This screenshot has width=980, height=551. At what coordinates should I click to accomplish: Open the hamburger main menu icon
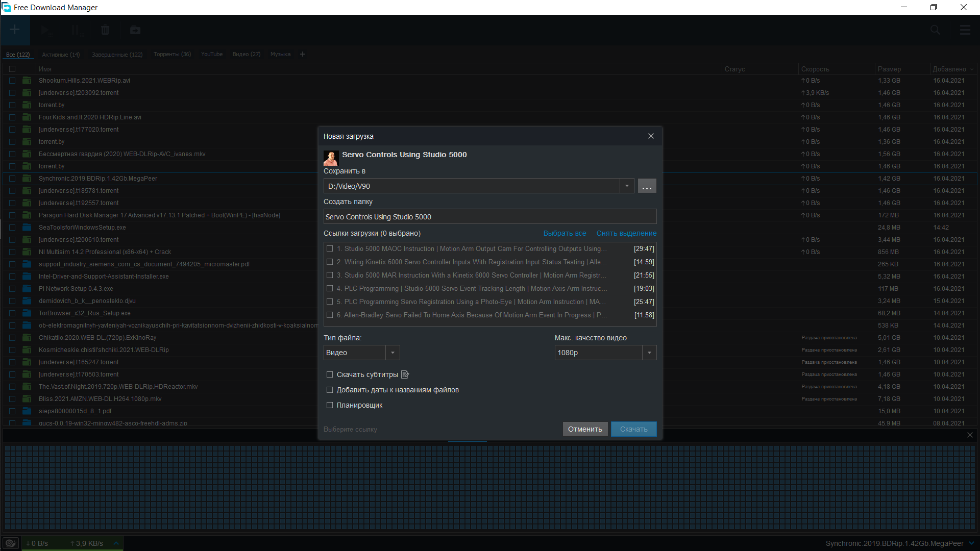[x=965, y=30]
